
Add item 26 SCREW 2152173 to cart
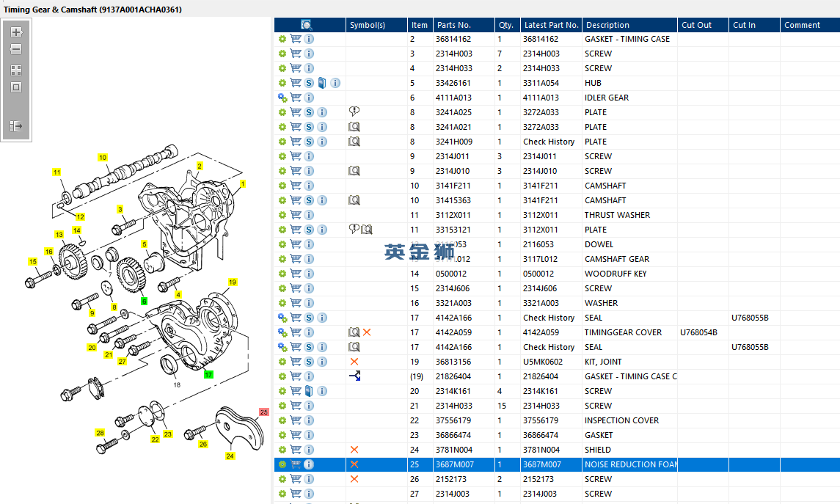point(296,479)
